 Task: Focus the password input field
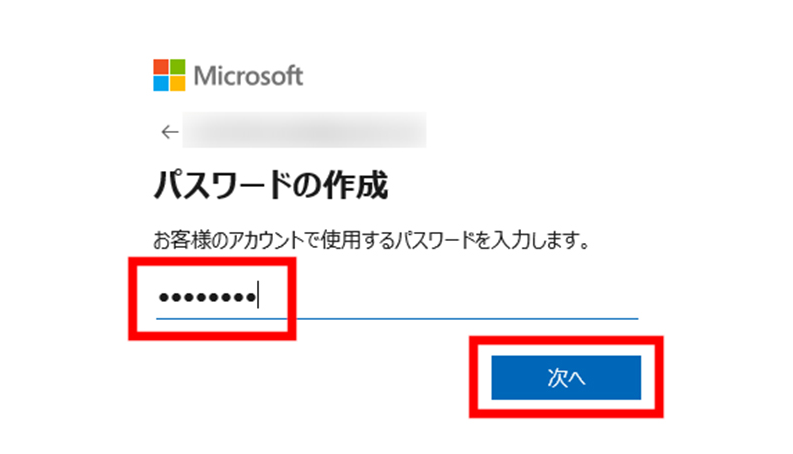(x=397, y=297)
